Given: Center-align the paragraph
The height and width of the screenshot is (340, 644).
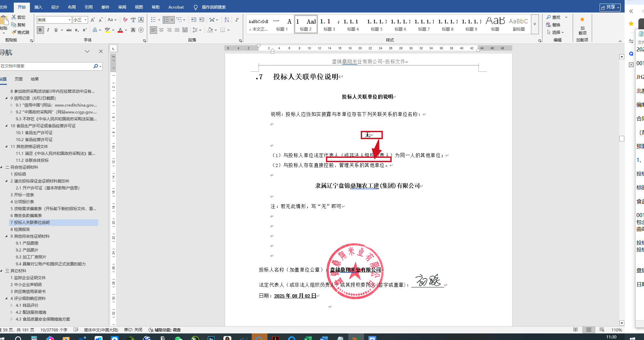Looking at the screenshot, I should [x=161, y=30].
